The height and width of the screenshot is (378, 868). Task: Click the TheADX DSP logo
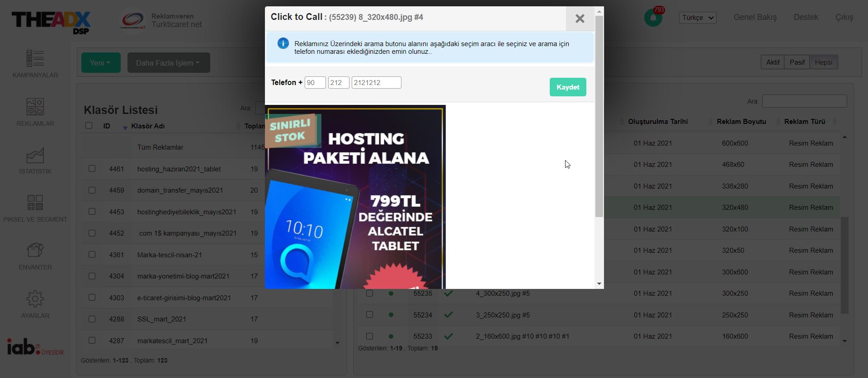(x=51, y=22)
